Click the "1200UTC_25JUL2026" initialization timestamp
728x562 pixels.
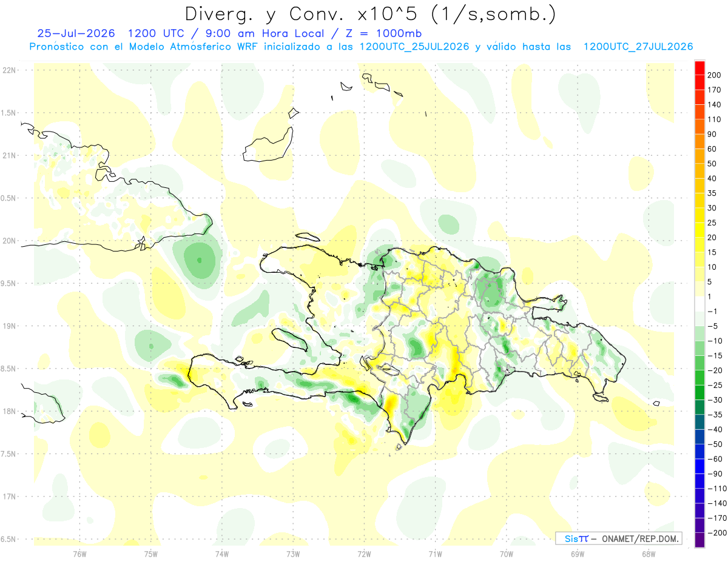[x=414, y=47]
